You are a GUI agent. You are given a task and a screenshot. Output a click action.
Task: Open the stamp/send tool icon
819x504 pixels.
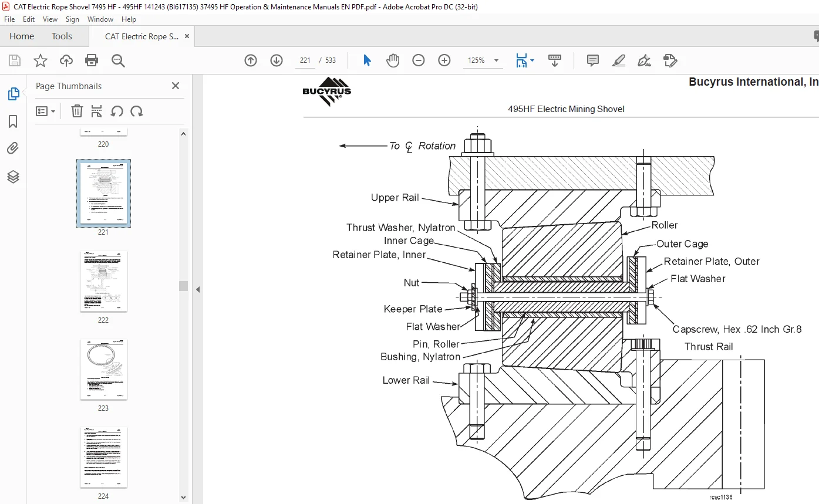[x=670, y=60]
